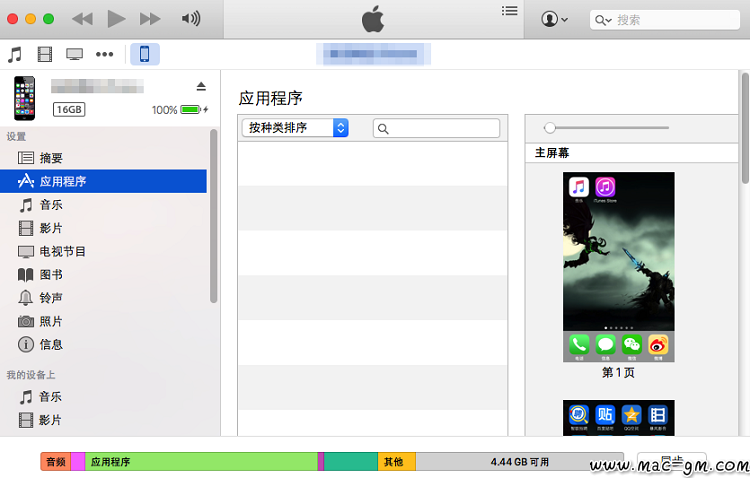Open 影片 under 设置 section

click(103, 228)
